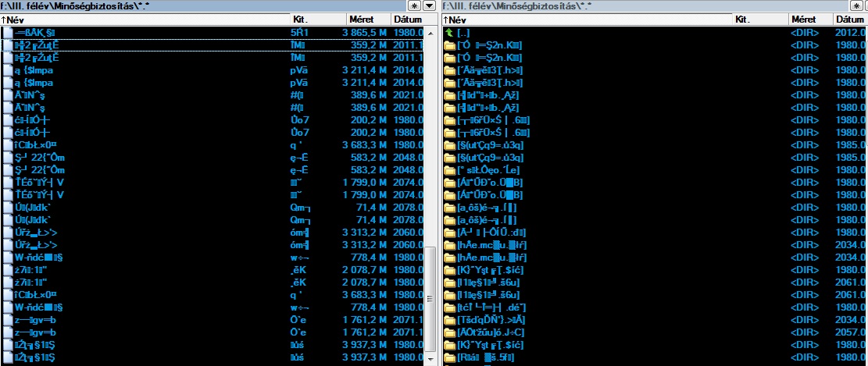Select folder name ending with .dé˘]
Screen dimensions: 868x366
(491, 307)
